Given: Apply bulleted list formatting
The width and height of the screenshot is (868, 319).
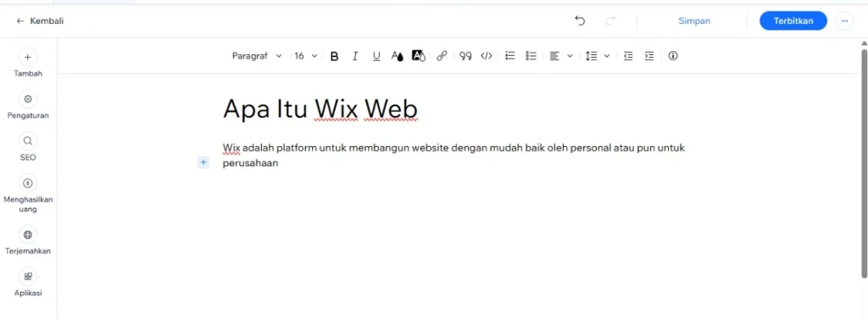Looking at the screenshot, I should (x=531, y=56).
